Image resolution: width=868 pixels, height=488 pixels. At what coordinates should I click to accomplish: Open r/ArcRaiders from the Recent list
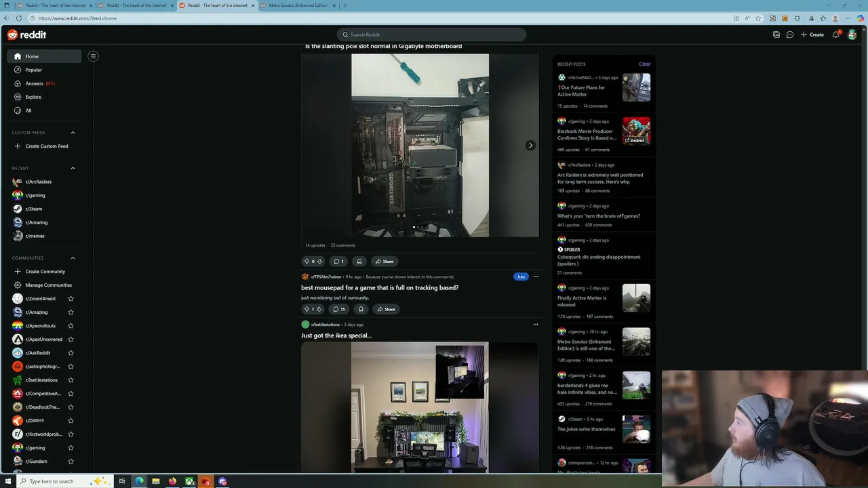click(x=45, y=182)
